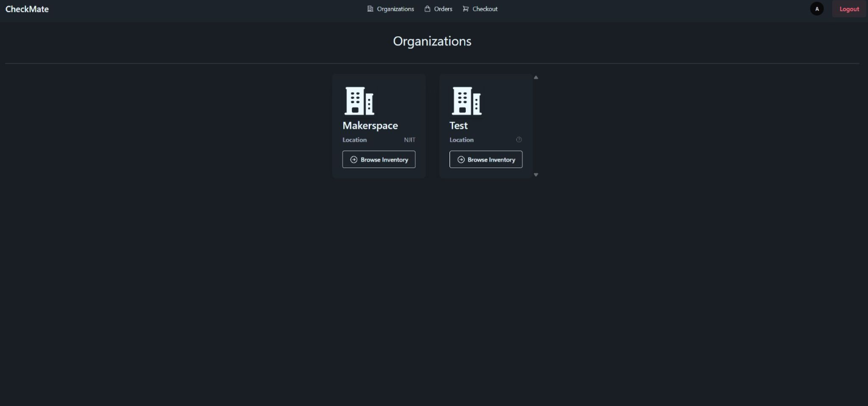Click the Orders bag icon in navbar
The image size is (868, 406).
pyautogui.click(x=427, y=9)
